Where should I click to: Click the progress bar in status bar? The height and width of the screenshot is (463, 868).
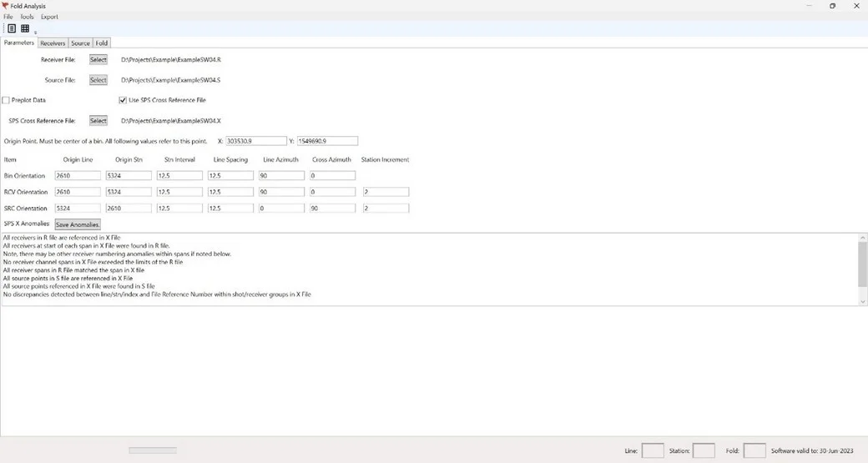(x=153, y=450)
